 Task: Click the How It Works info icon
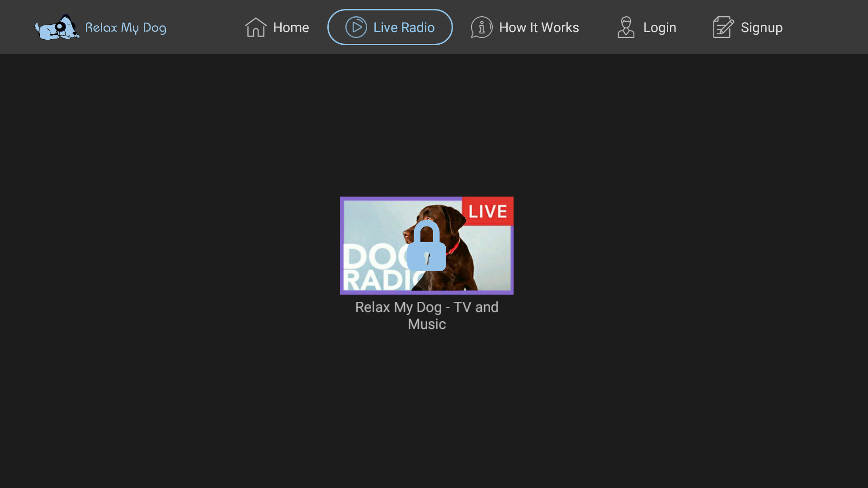click(481, 27)
